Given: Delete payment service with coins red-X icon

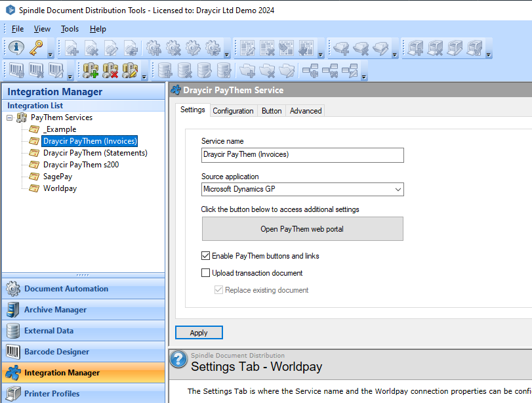Looking at the screenshot, I should tap(110, 71).
